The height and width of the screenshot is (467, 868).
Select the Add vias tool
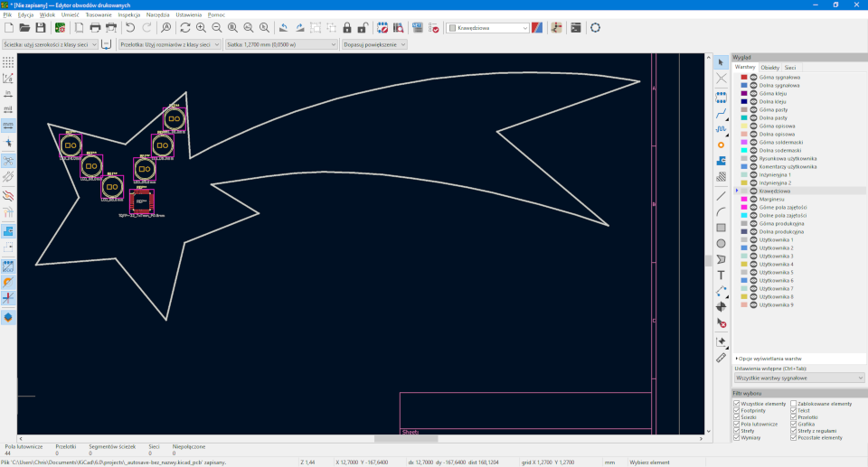(721, 145)
